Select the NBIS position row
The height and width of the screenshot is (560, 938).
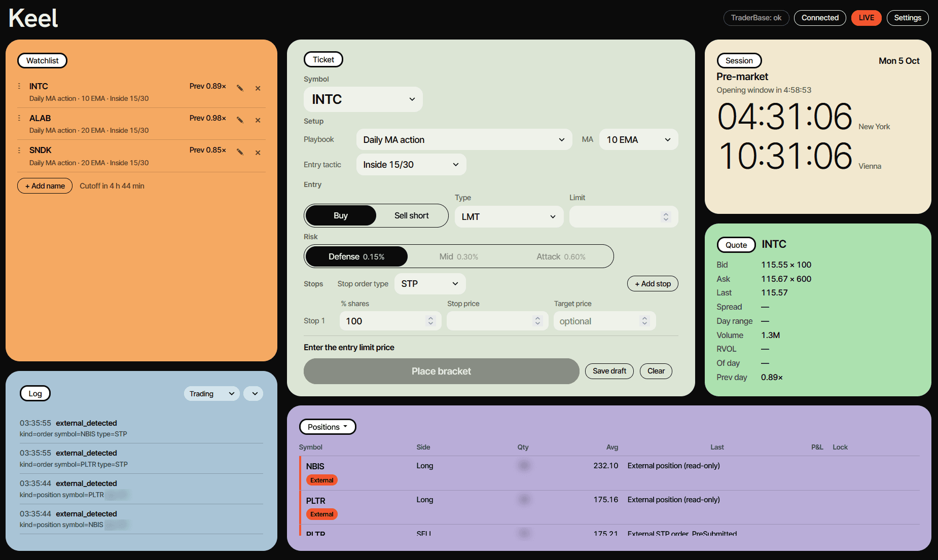click(x=609, y=473)
